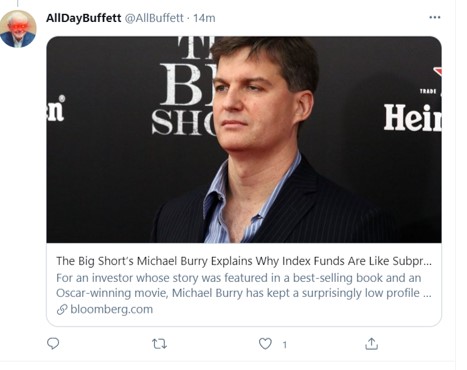Click the article description starting 'For an investor'
The height and width of the screenshot is (370, 467).
238,278
